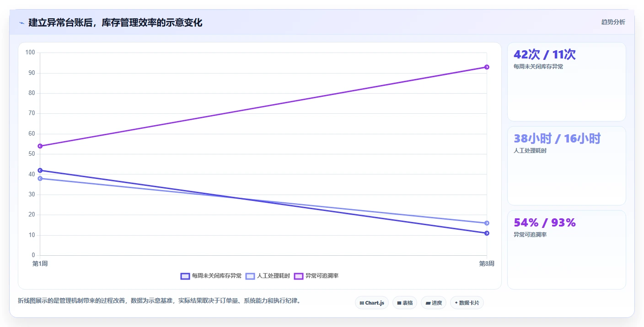Click the 进度 tag chip
Screen dimensions: 644x327
click(x=434, y=303)
